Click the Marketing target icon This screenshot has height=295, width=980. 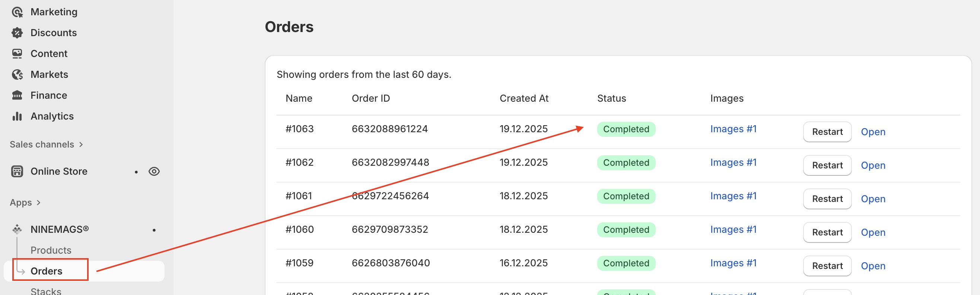click(x=17, y=12)
